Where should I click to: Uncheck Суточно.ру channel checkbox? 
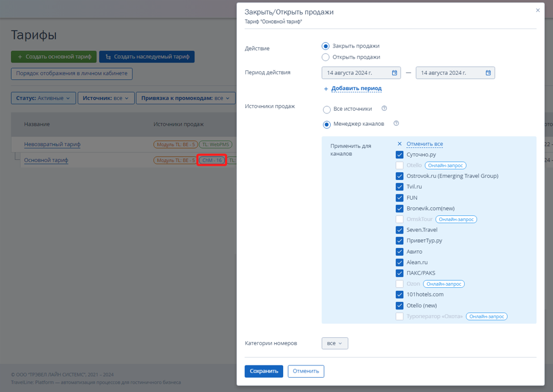[x=400, y=155]
